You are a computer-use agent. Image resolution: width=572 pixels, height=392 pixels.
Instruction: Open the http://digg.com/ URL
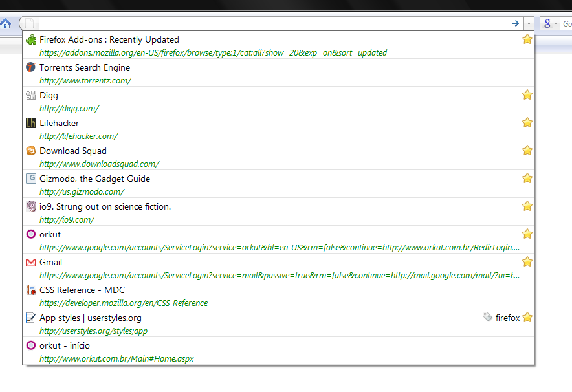click(x=69, y=109)
